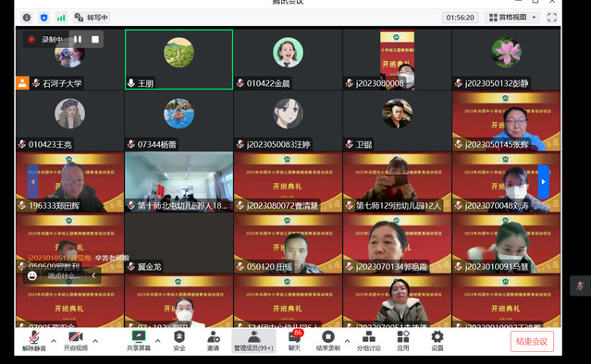This screenshot has height=364, width=591.
Task: Open the meeting info icon
Action: pyautogui.click(x=27, y=18)
